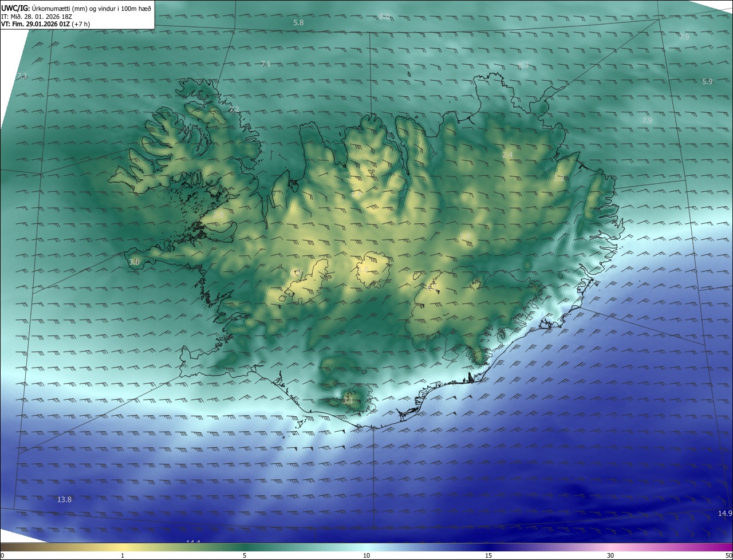Viewport: 733px width, 560px height.
Task: Click the 7.1 value on the map
Action: pyautogui.click(x=265, y=64)
